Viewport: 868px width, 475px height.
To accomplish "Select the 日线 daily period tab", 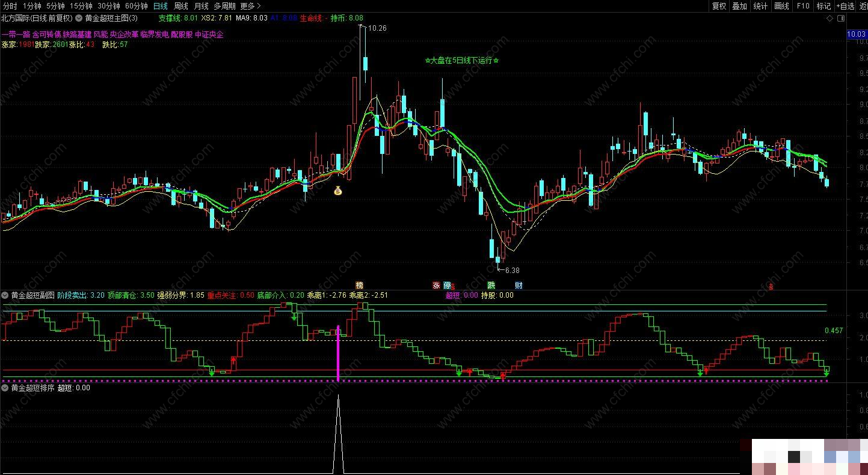I will (161, 6).
